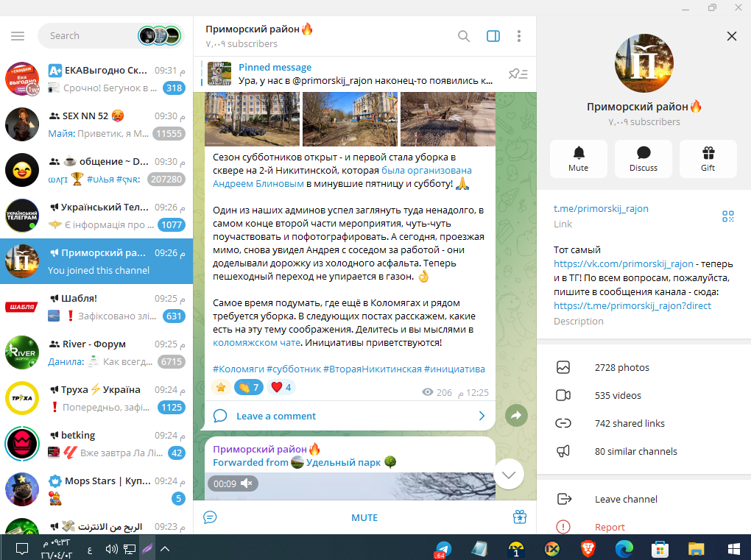Show QR code for channel link

click(727, 216)
